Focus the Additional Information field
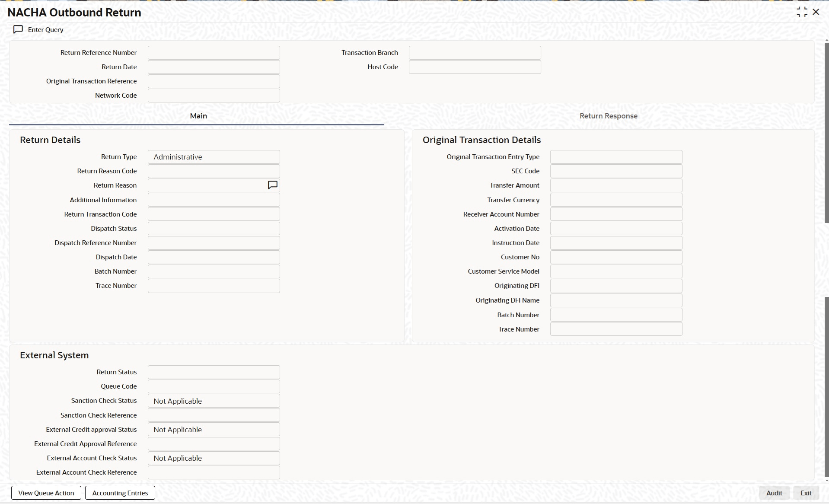Screen dimensions: 829x504 click(x=214, y=200)
